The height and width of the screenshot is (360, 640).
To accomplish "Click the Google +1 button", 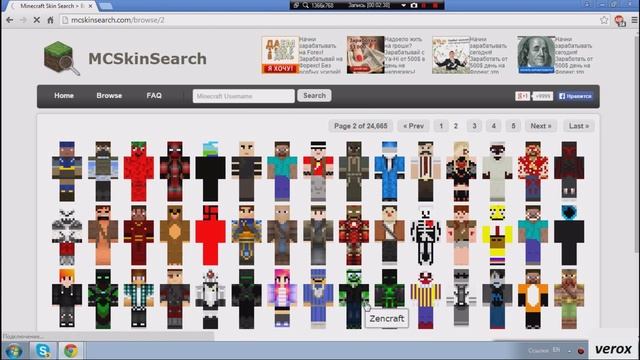I will click(x=522, y=96).
